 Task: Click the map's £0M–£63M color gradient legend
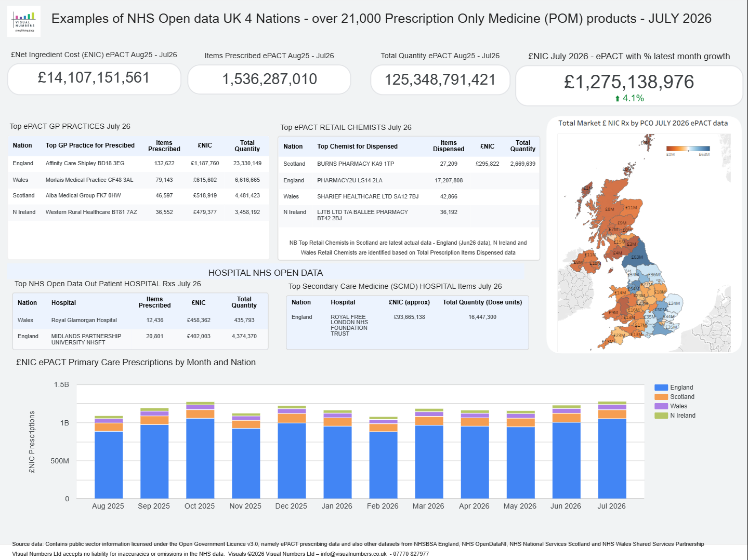[688, 149]
